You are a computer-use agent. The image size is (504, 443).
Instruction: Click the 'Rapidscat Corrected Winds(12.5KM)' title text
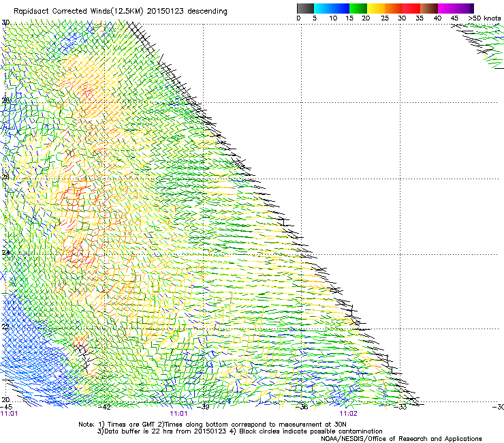[x=78, y=12]
